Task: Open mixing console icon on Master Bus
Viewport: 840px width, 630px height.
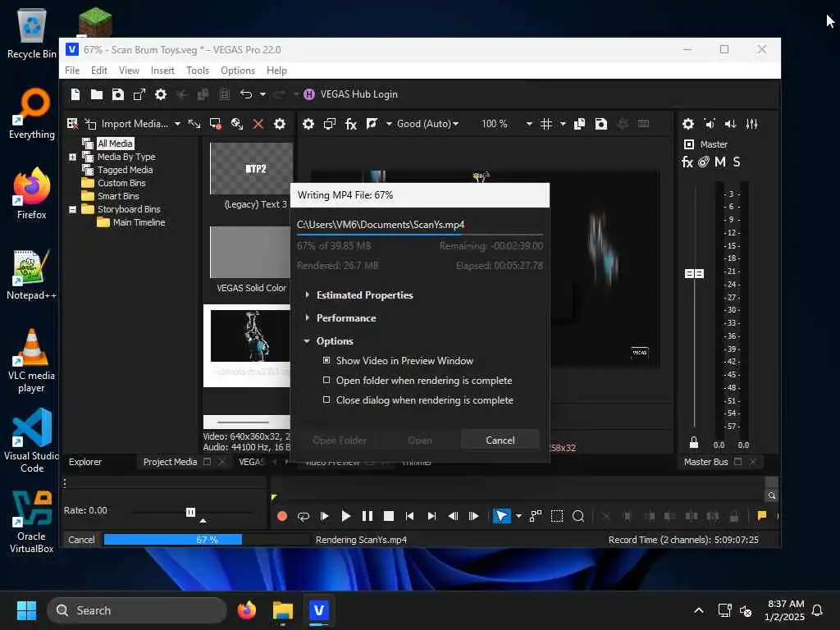Action: [752, 124]
